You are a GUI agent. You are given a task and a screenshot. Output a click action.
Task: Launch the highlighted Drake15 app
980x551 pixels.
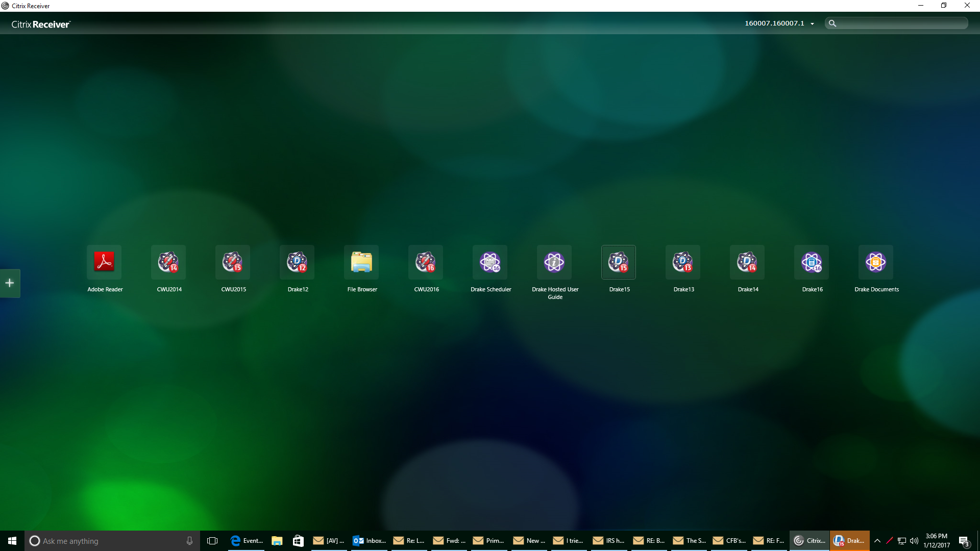point(619,262)
